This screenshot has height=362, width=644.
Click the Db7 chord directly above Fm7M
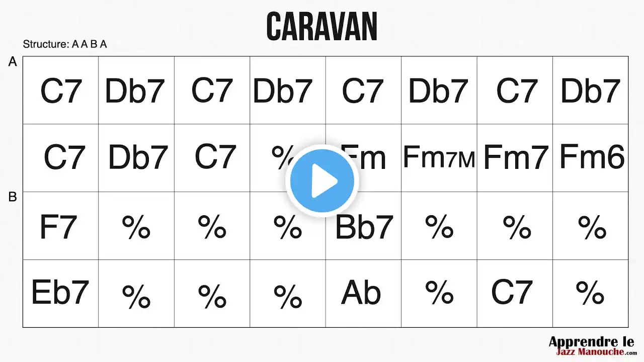click(x=438, y=91)
